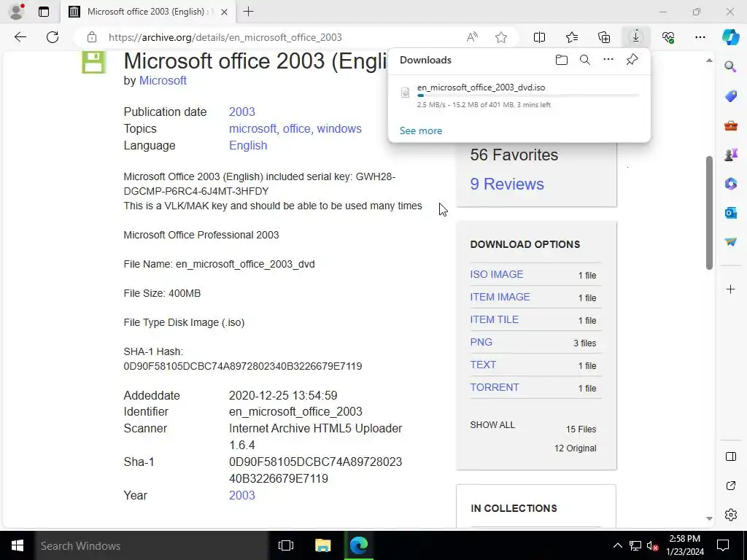
Task: Open Edge Settings and more menu
Action: click(700, 37)
